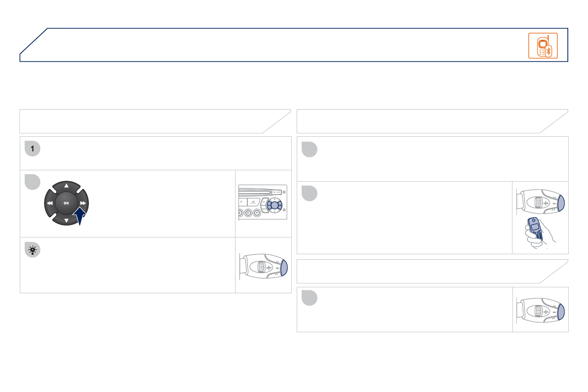Click the blank grey badge beside the navigation pad
This screenshot has width=588, height=392.
[32, 182]
